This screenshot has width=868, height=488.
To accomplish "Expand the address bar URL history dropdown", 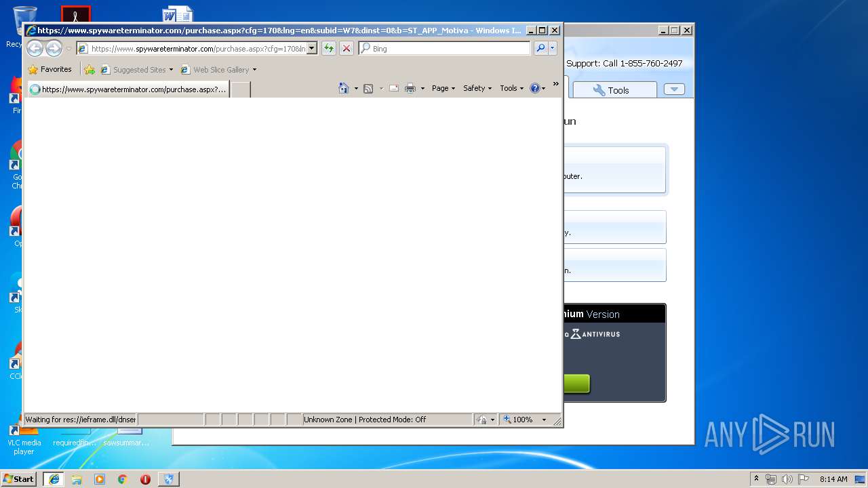I will click(x=312, y=48).
